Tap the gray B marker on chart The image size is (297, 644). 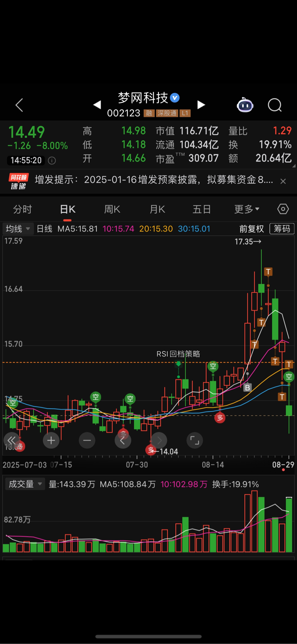pyautogui.click(x=247, y=387)
